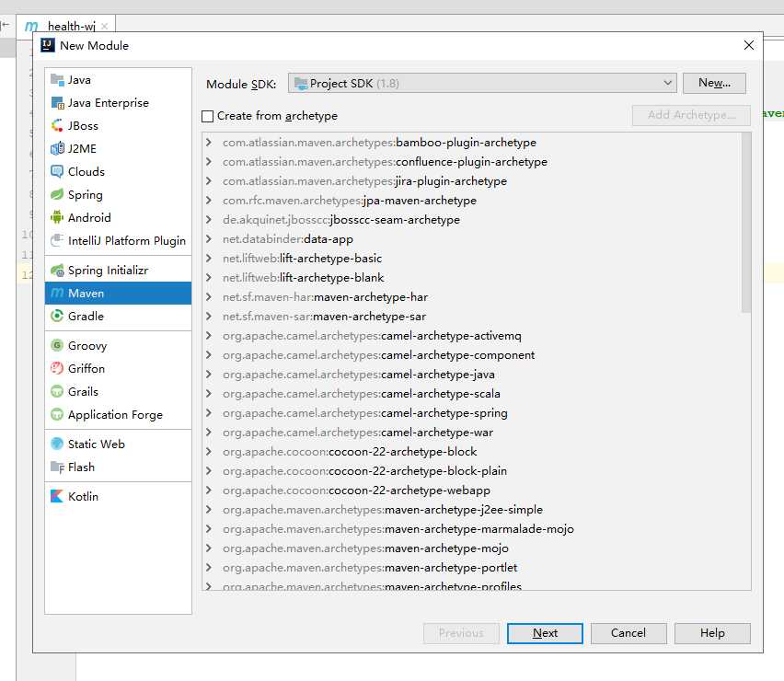Select camel-archetype-java entry
The height and width of the screenshot is (681, 784).
[359, 375]
